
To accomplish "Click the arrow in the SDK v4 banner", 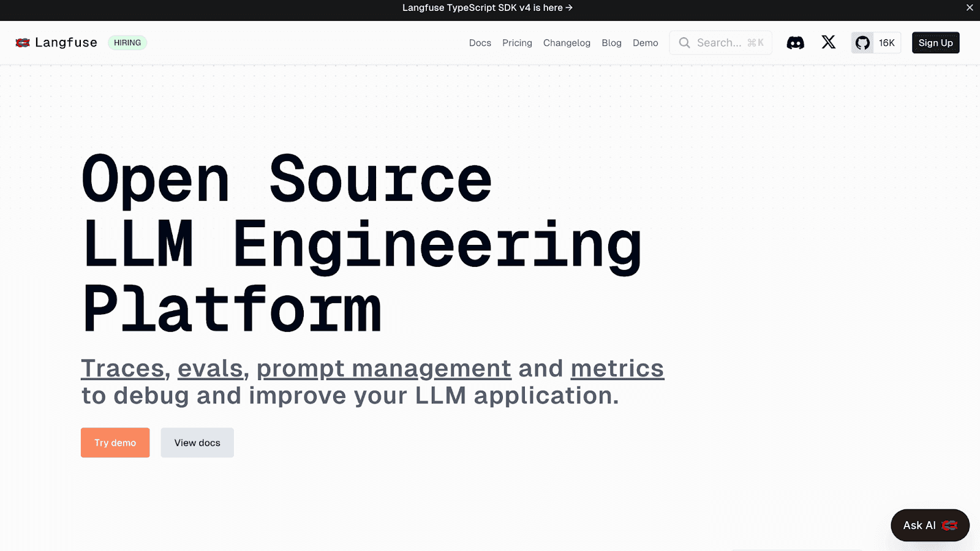I will click(569, 8).
